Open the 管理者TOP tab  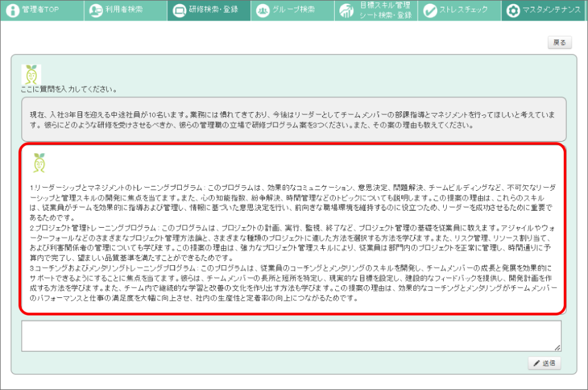[42, 10]
